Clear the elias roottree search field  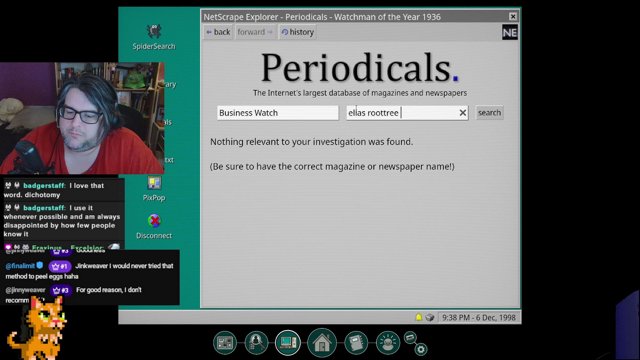click(x=462, y=113)
